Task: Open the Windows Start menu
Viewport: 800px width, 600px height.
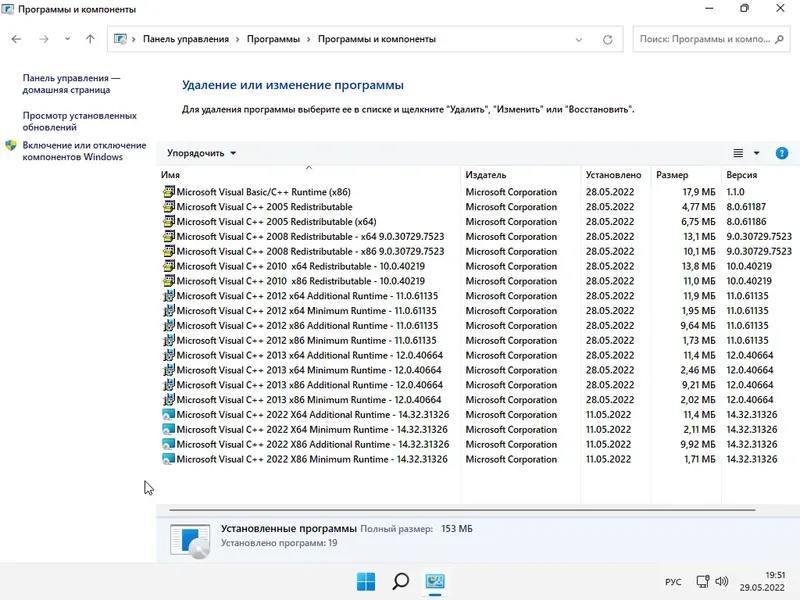Action: tap(368, 581)
